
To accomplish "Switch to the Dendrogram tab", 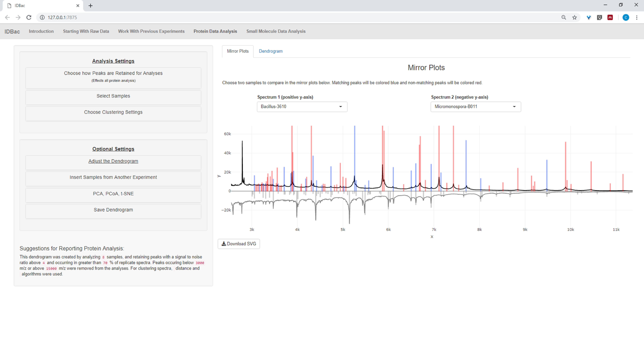I will (x=270, y=51).
